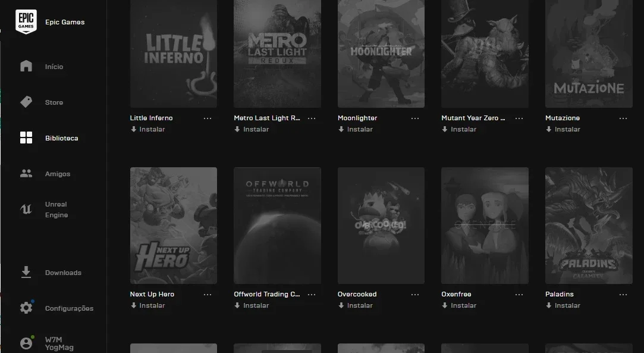Open Amigos label in the sidebar

58,174
